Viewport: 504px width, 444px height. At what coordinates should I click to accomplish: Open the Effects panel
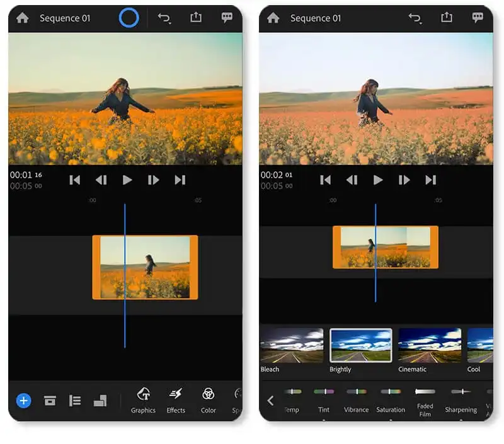176,401
